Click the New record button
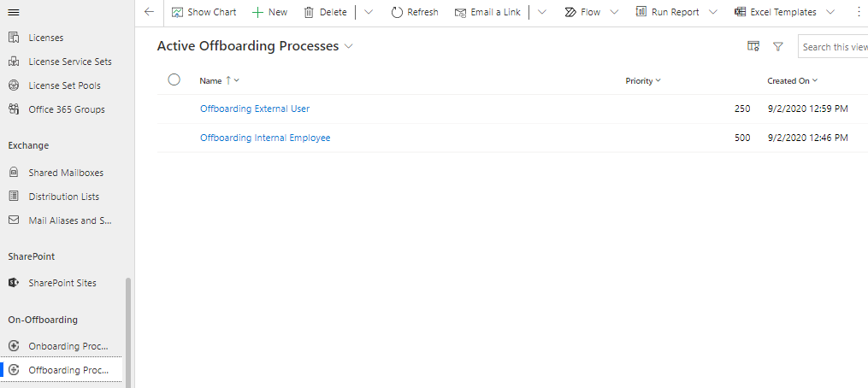The height and width of the screenshot is (388, 868). point(269,12)
